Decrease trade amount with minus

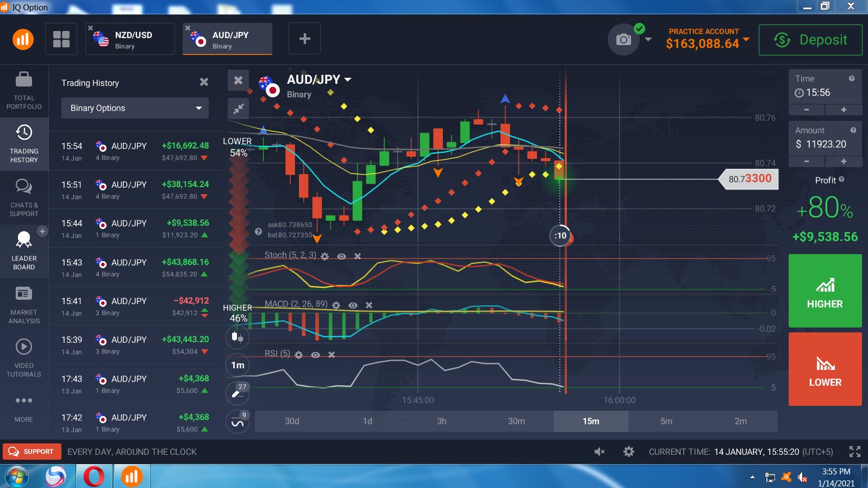click(x=807, y=161)
